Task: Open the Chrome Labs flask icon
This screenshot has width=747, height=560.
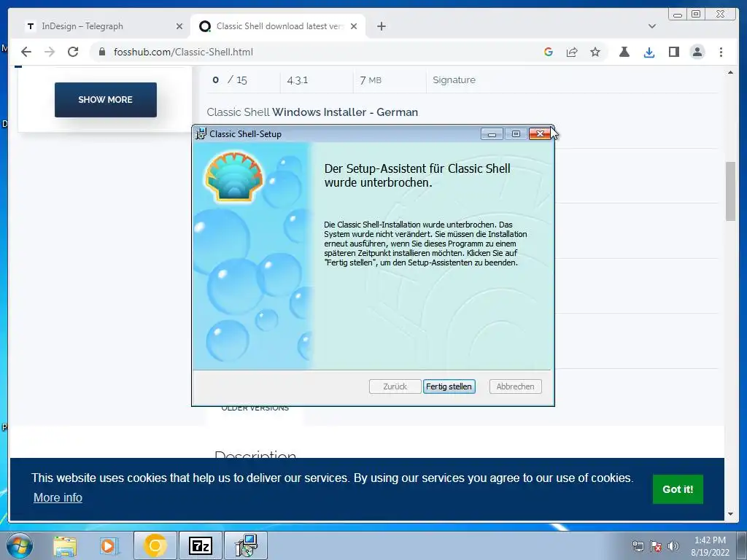Action: [624, 52]
